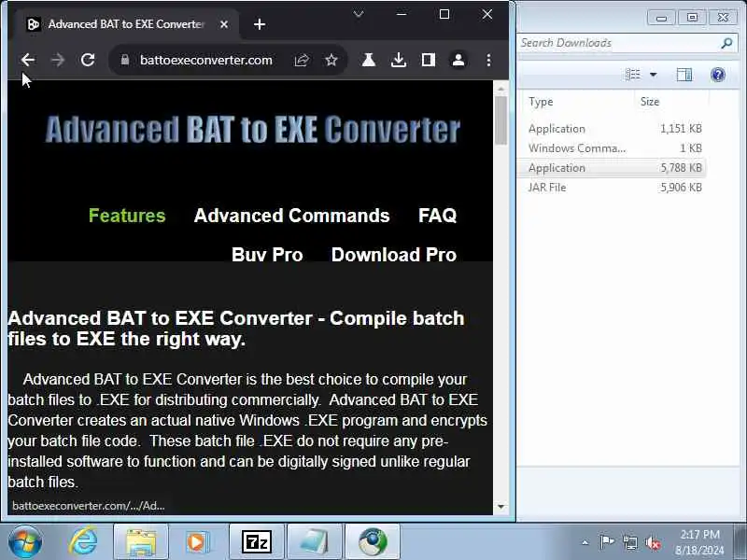Bookmark this page with the star icon
Viewport: 747px width, 560px height.
click(331, 60)
